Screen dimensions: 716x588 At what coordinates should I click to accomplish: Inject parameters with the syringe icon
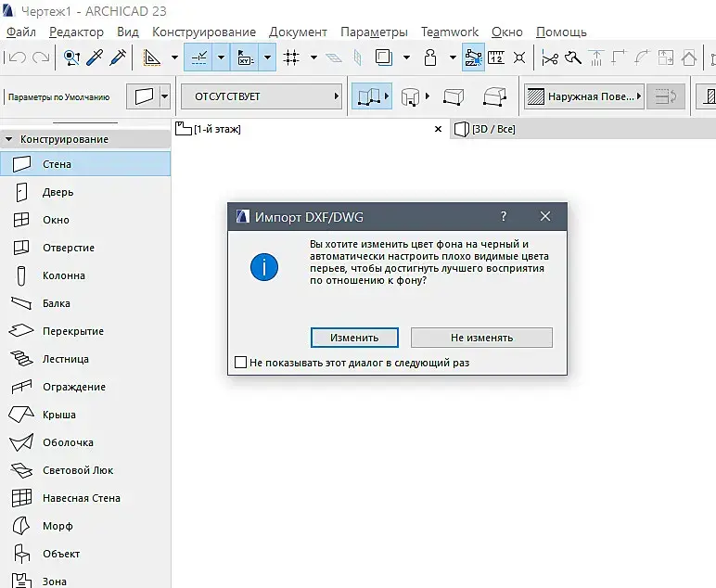[118, 58]
